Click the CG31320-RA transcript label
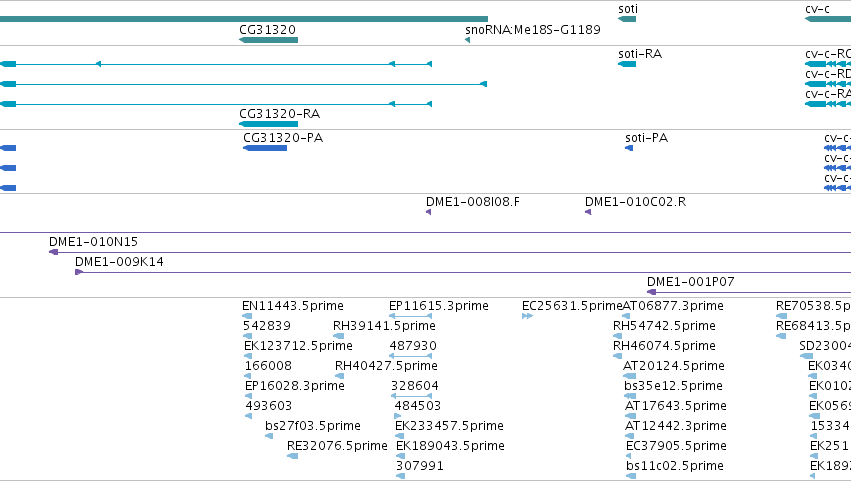 coord(280,114)
